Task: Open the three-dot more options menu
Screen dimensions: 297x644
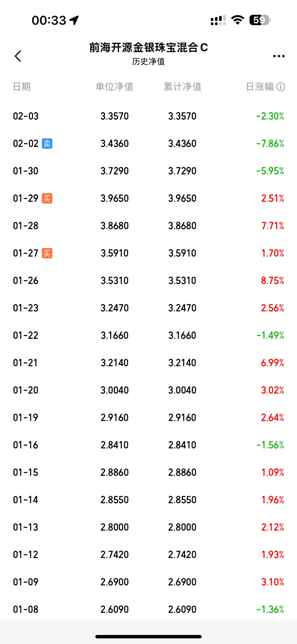Action: pyautogui.click(x=279, y=56)
